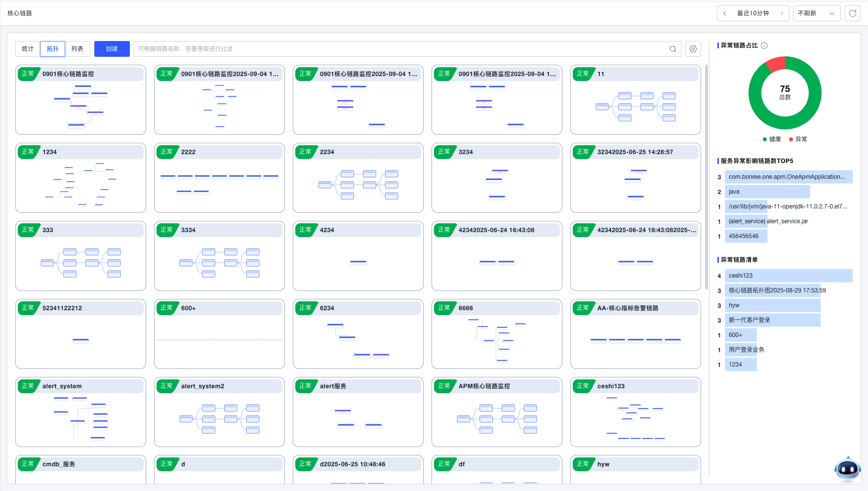Open the 最近10分钟 time range selector
Screen dimensions: 868x491
[x=753, y=13]
